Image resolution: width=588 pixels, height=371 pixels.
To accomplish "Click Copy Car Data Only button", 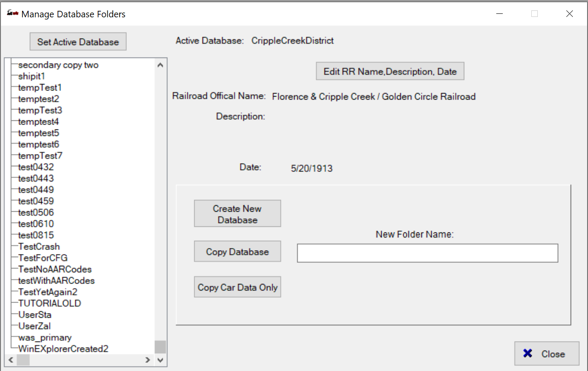I will [238, 287].
